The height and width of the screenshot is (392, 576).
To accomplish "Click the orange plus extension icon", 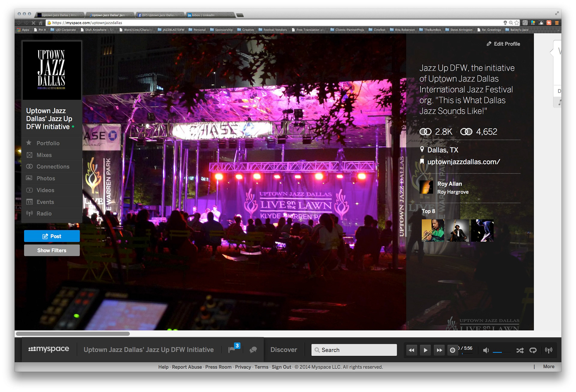I will (x=549, y=23).
